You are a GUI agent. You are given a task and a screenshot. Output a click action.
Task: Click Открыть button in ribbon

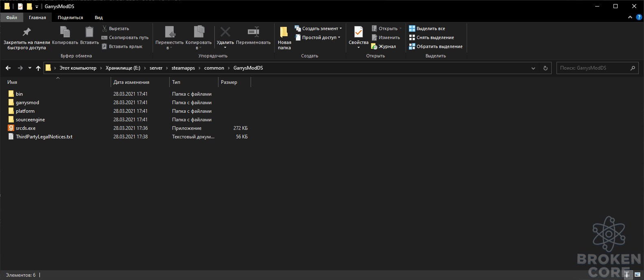point(386,28)
